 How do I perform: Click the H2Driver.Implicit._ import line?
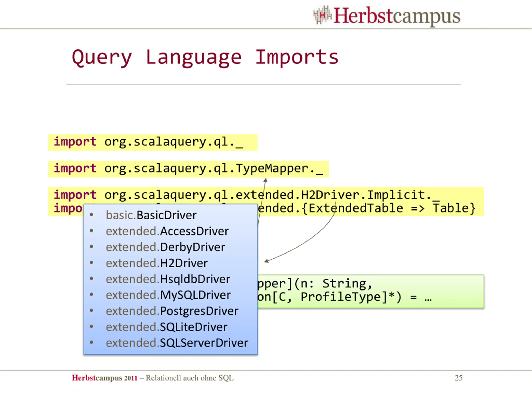pyautogui.click(x=246, y=195)
